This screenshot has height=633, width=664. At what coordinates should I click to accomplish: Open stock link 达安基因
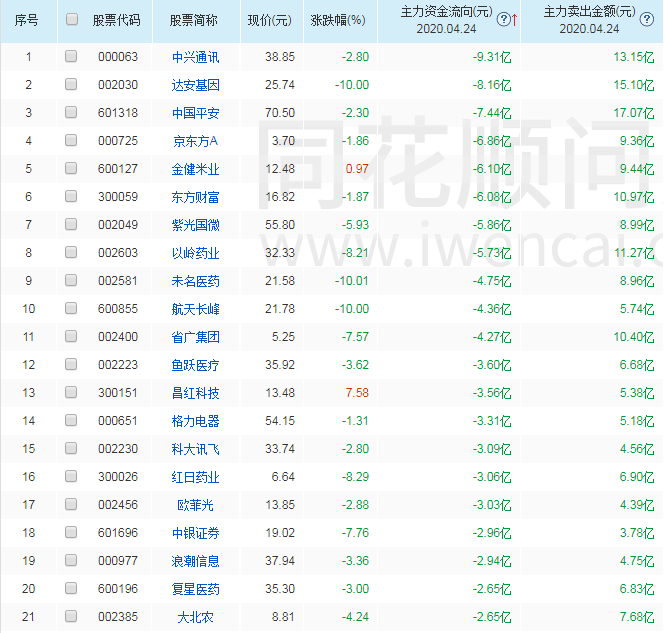click(196, 85)
